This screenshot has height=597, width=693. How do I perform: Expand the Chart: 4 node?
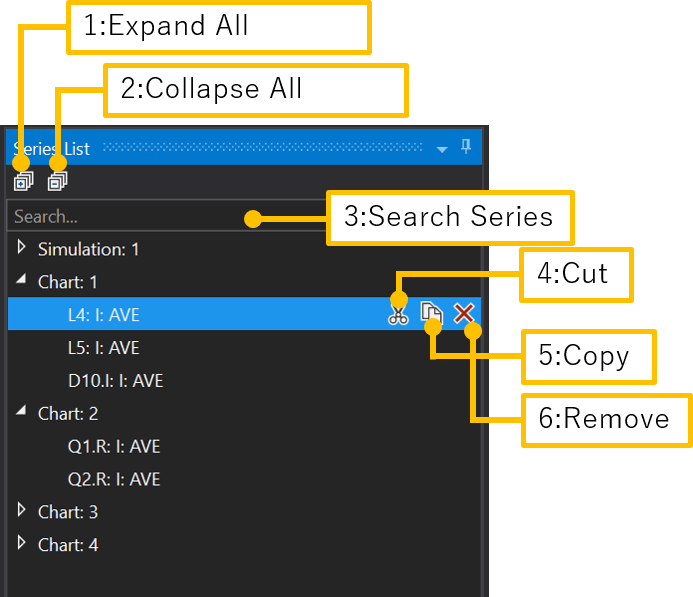pyautogui.click(x=21, y=542)
